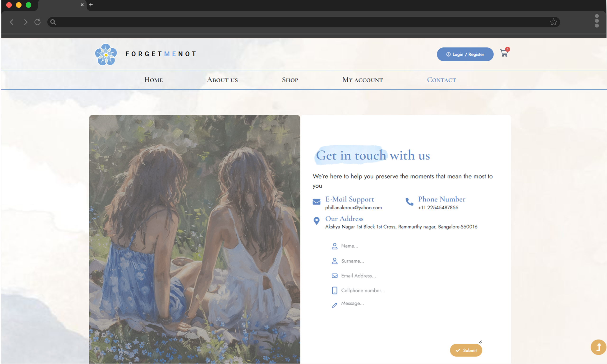Click the scroll-to-top arrow button
The width and height of the screenshot is (607, 364).
pyautogui.click(x=598, y=347)
